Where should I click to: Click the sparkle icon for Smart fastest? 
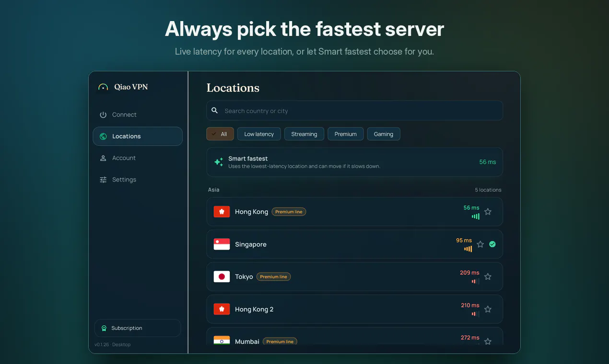click(x=219, y=162)
